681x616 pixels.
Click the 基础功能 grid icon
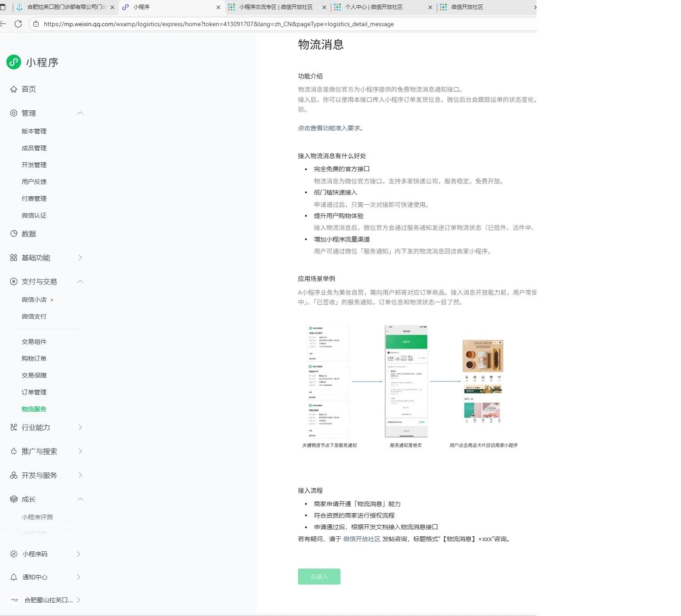click(14, 257)
